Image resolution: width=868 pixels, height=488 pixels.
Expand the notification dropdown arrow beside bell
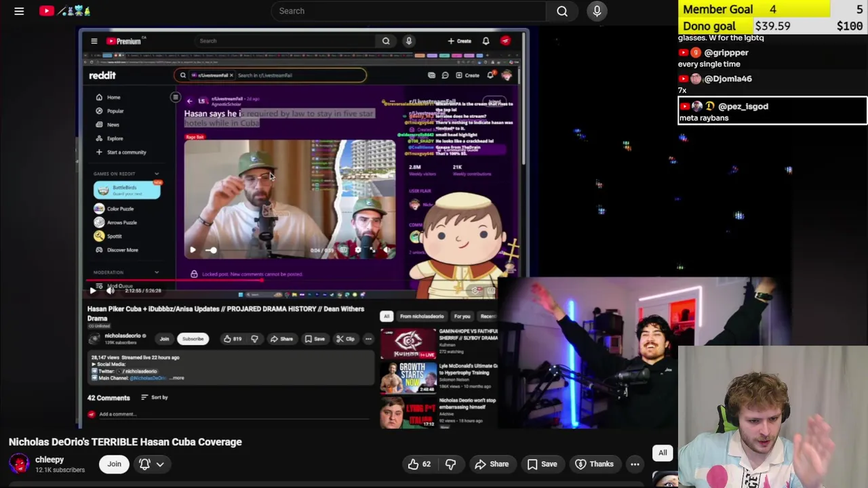[160, 464]
